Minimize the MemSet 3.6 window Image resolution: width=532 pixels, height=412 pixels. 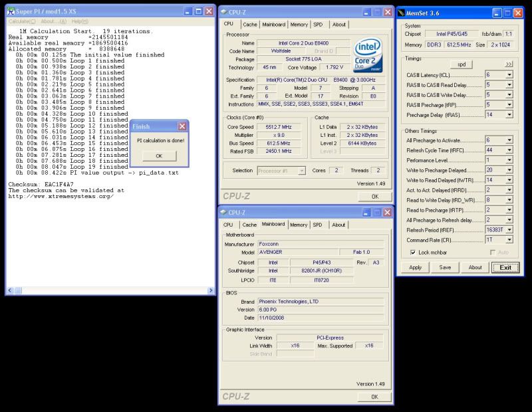pos(497,13)
